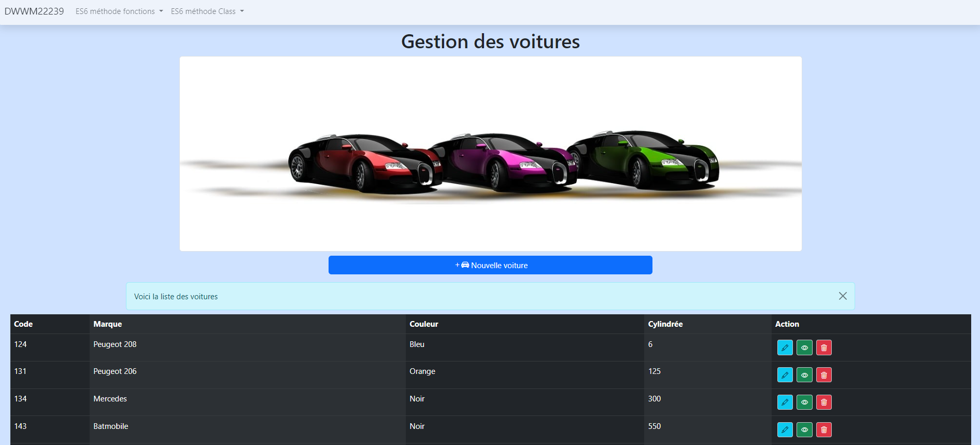Edit the Mercedes row with pencil icon
Screen dimensions: 980x445
click(785, 402)
